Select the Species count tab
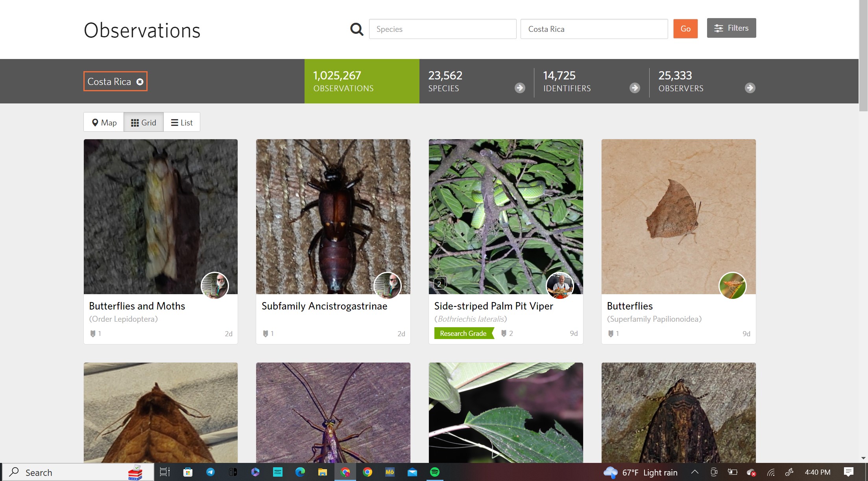This screenshot has height=481, width=868. pyautogui.click(x=476, y=81)
